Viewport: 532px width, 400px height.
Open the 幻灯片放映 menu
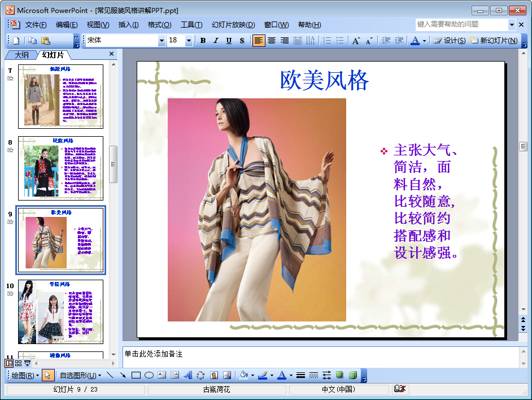point(233,25)
